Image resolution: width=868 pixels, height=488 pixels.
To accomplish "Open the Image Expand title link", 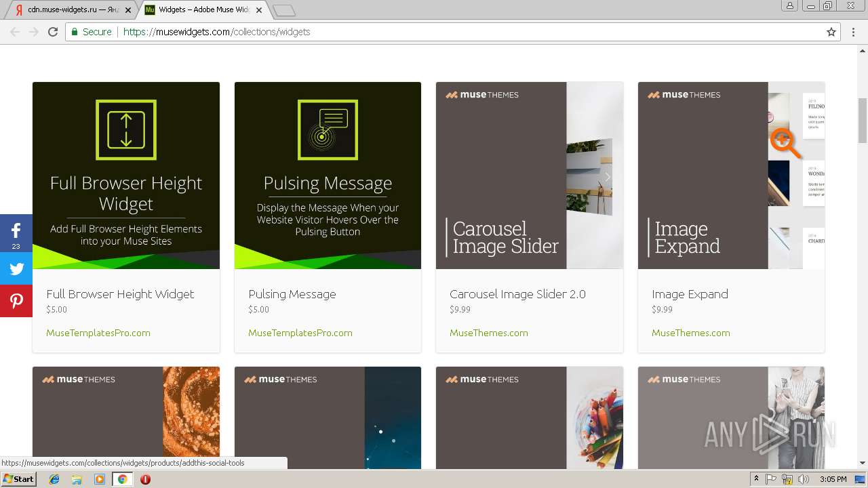I will [690, 294].
